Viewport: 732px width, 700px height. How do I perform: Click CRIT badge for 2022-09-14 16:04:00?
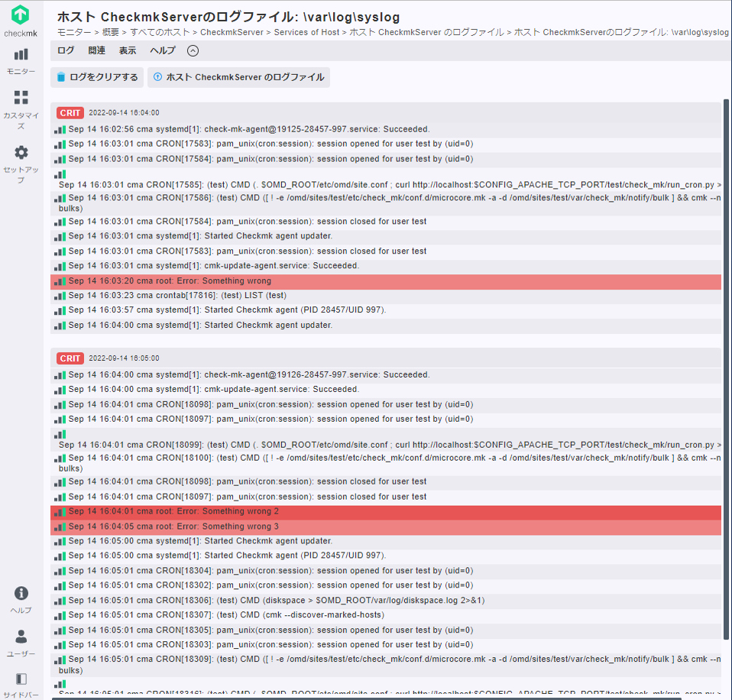[70, 113]
